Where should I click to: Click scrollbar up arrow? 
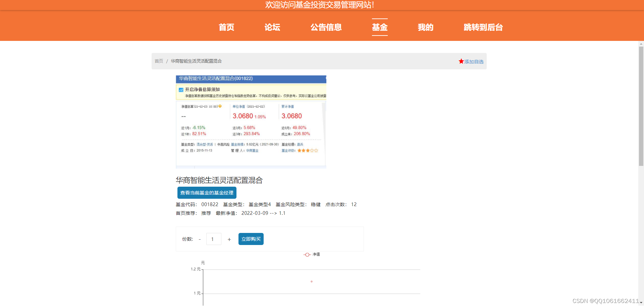coord(641,44)
